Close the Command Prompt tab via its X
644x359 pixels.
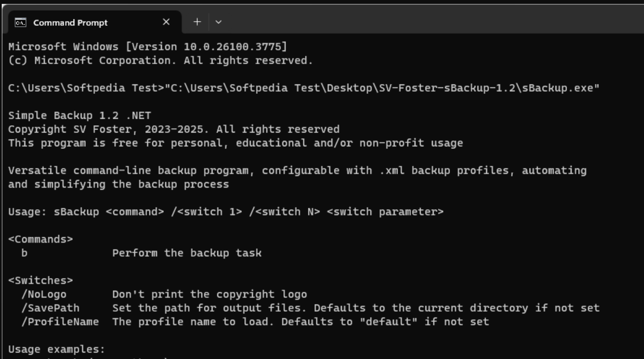tap(166, 22)
